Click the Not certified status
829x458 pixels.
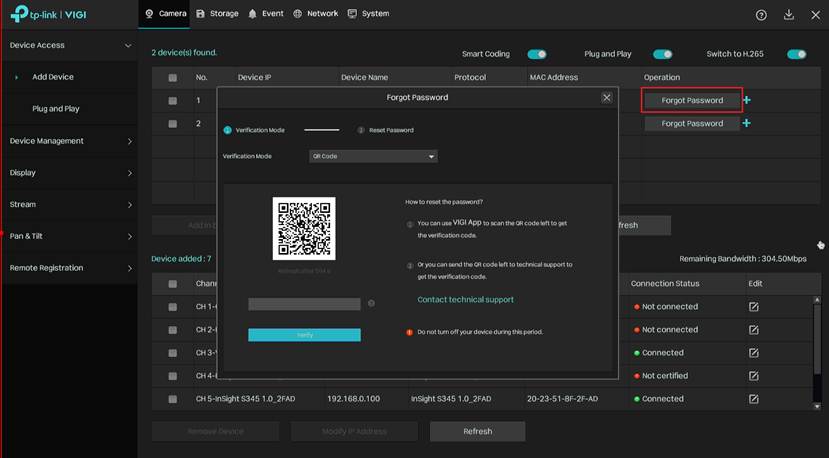click(661, 375)
